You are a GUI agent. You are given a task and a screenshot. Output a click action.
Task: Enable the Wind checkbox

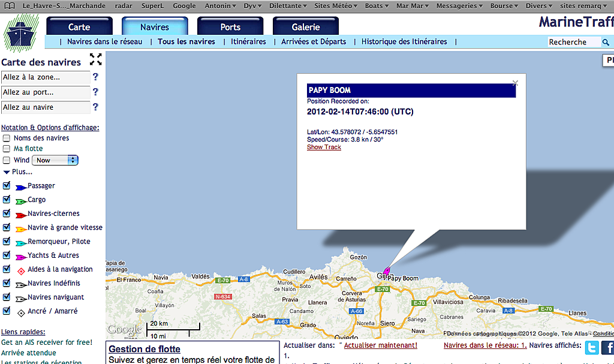click(x=6, y=160)
